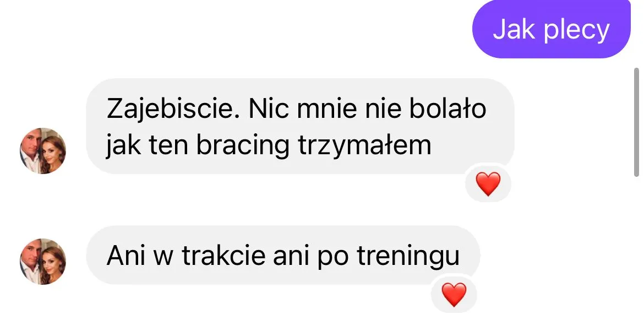Open sender avatar beside bracing trzymałem message
Viewport: 644px width, 320px height.
tap(43, 151)
